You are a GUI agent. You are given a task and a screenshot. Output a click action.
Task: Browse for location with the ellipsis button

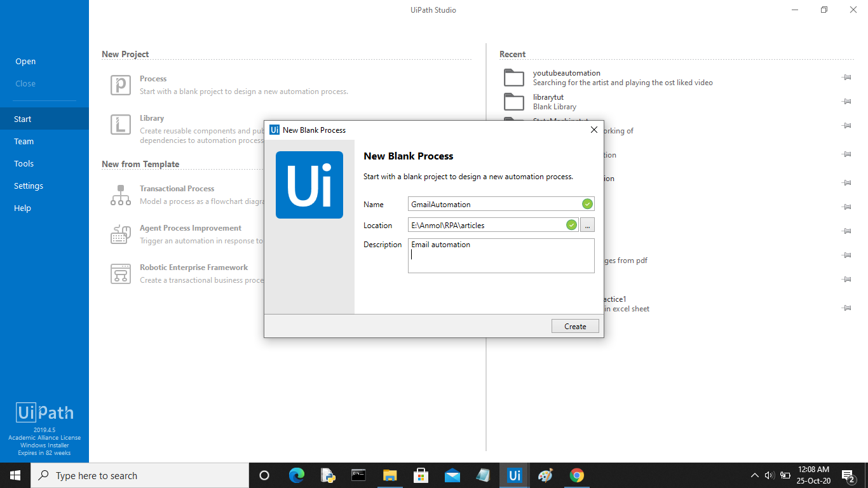point(587,225)
